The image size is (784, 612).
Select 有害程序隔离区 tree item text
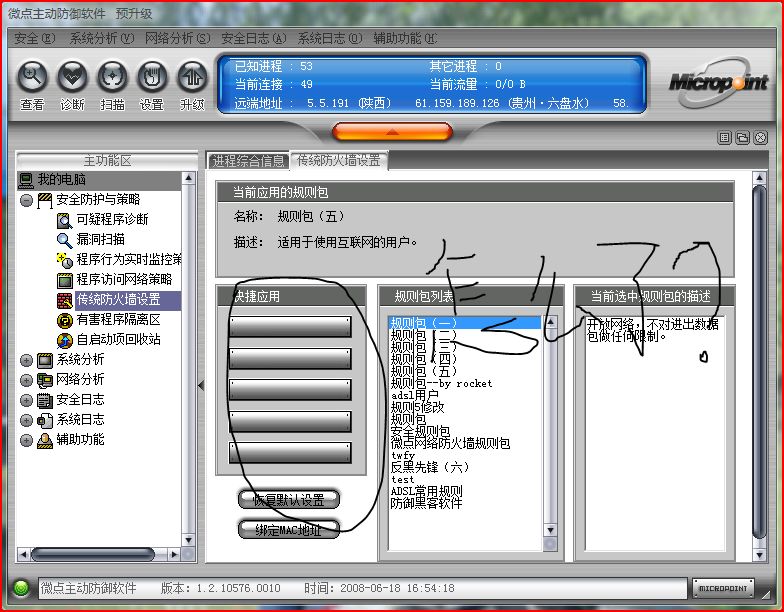118,320
